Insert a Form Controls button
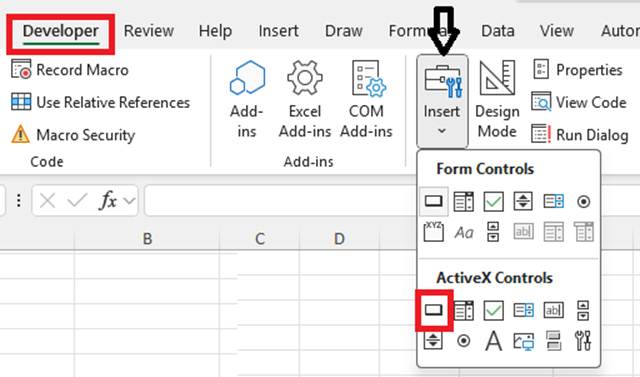Viewport: 640px width, 377px height. click(x=433, y=201)
